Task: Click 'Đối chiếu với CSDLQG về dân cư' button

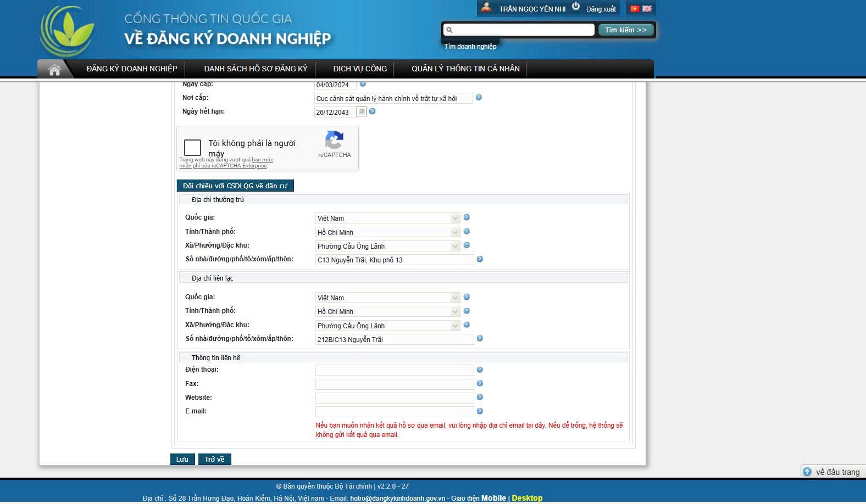Action: pyautogui.click(x=235, y=186)
